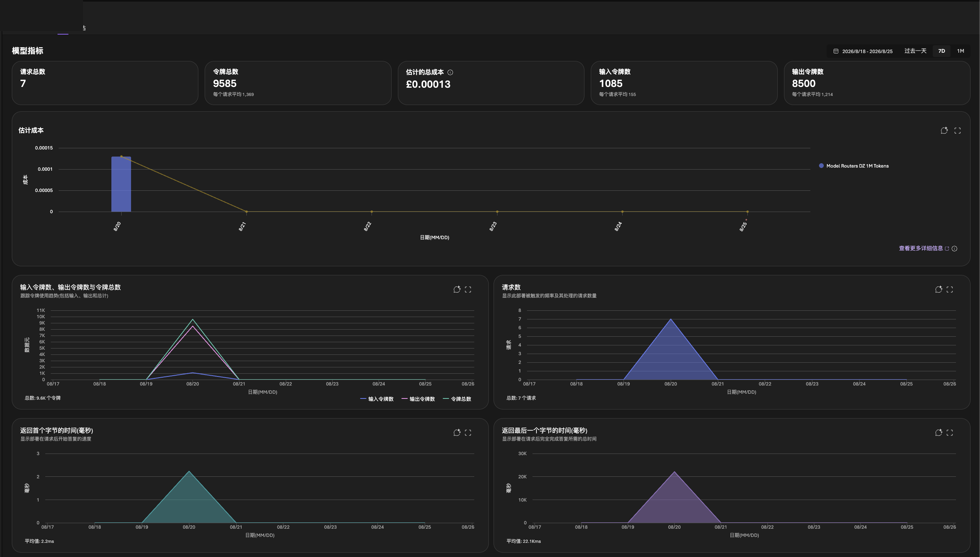Viewport: 980px width, 557px height.
Task: Click the 每个请求平均 1,214 text
Action: point(812,94)
